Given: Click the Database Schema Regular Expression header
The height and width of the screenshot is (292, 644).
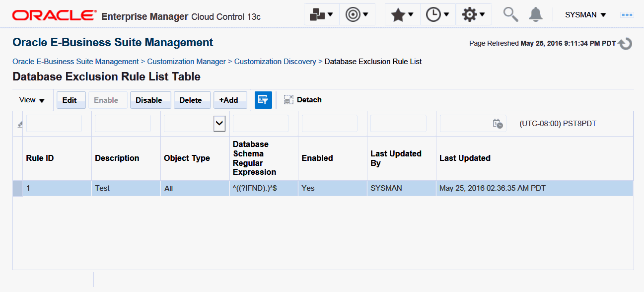Looking at the screenshot, I should coord(264,158).
